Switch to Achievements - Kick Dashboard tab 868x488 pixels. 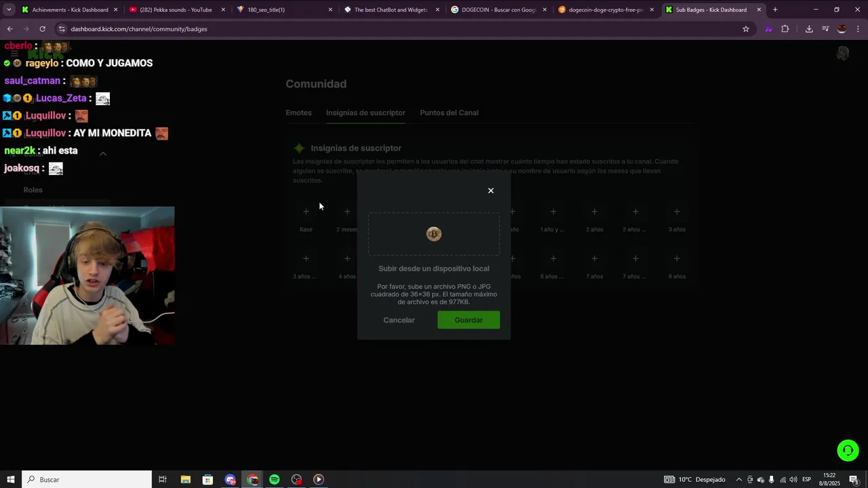(70, 9)
